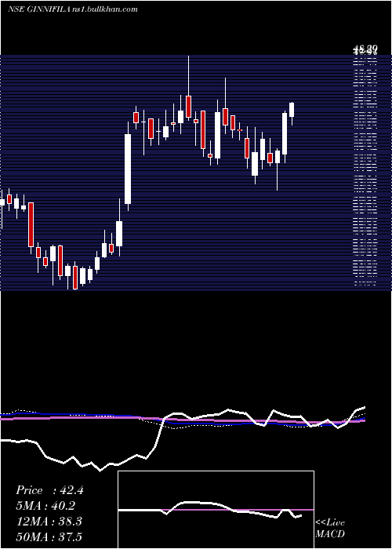This screenshot has height=549, width=392.
Task: Click the last candlestick on the right
Action: point(292,114)
